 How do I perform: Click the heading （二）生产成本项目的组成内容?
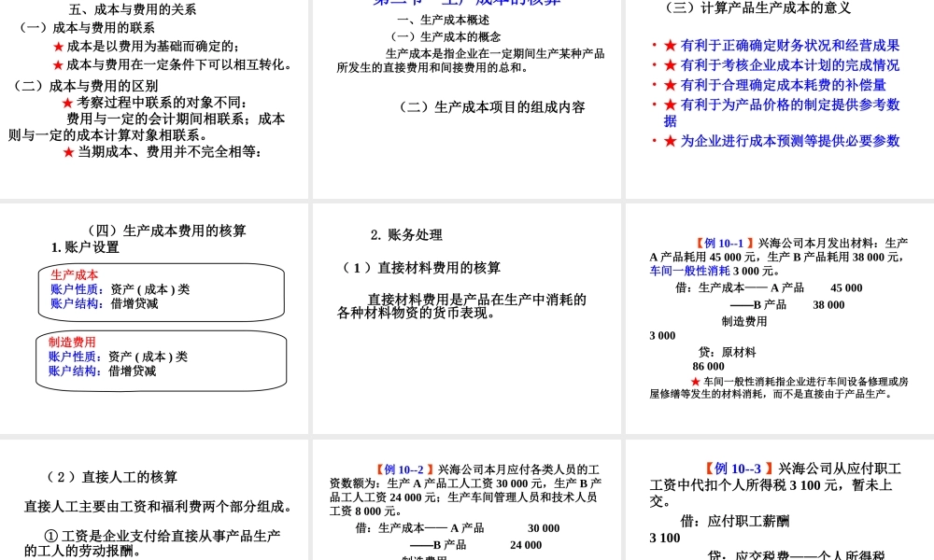tap(493, 106)
